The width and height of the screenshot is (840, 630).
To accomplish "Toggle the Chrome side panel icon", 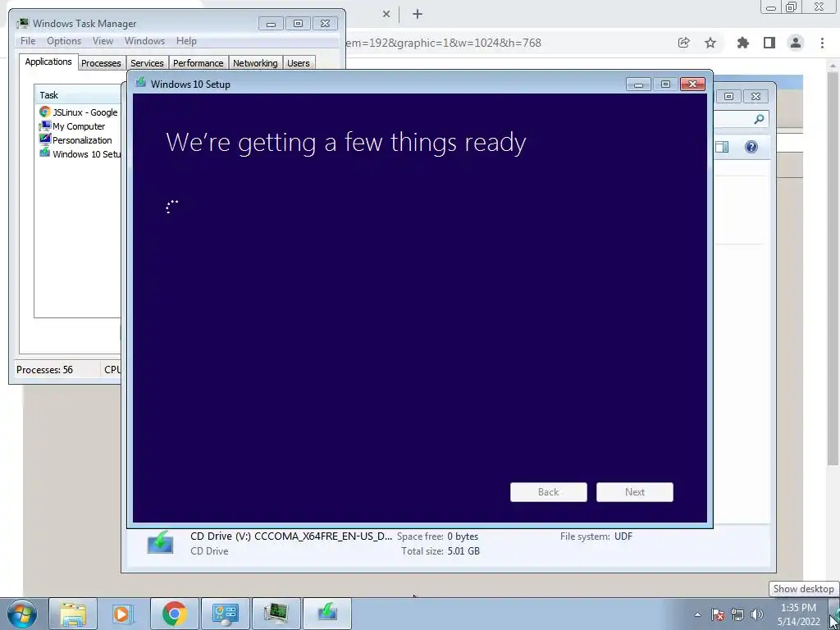I will [x=769, y=43].
